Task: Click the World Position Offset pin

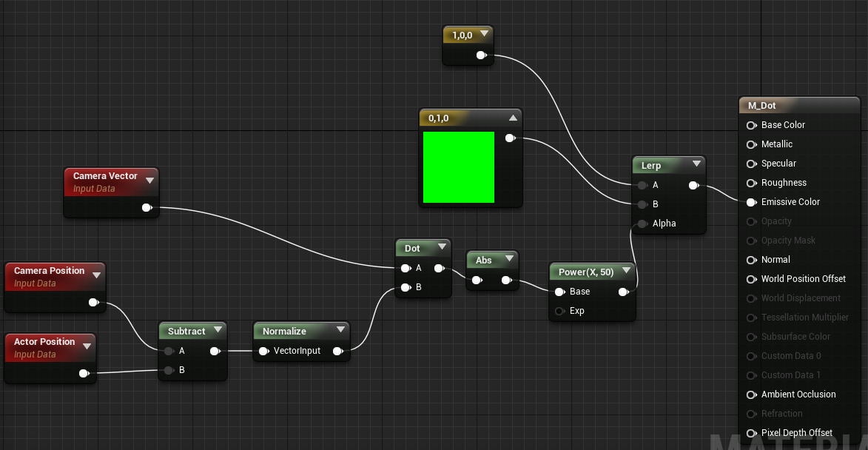Action: coord(752,280)
